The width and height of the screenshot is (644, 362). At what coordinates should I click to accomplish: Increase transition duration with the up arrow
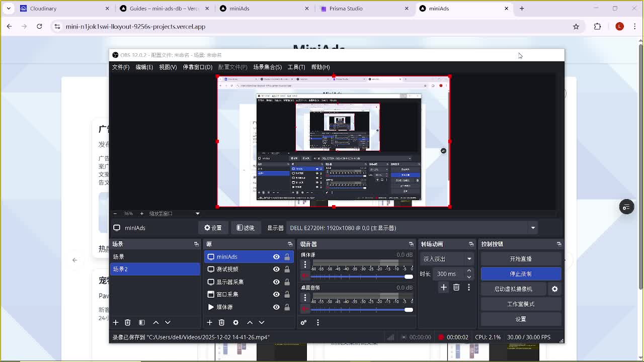pyautogui.click(x=469, y=271)
